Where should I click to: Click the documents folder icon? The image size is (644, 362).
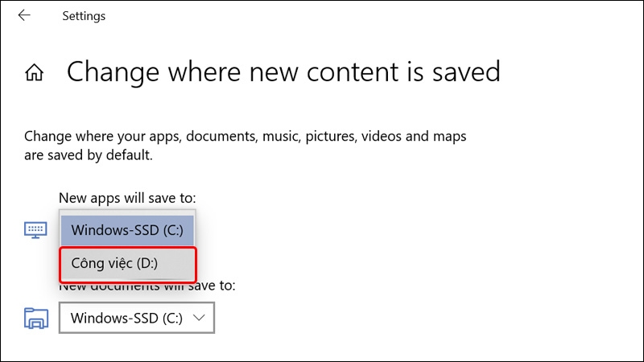36,319
